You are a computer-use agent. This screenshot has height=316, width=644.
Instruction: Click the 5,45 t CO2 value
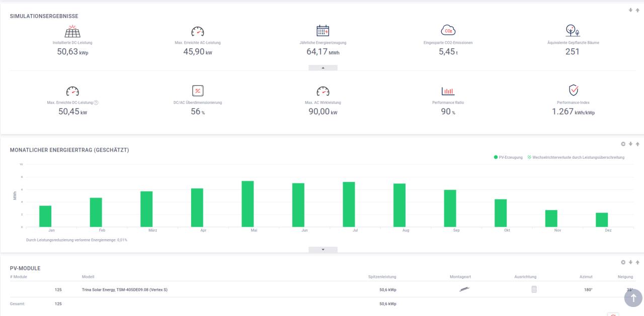(448, 51)
